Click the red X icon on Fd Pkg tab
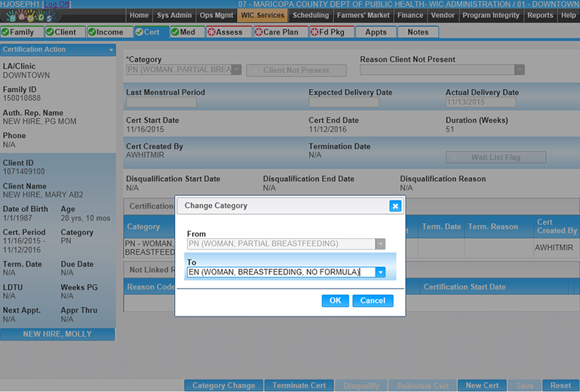 315,32
